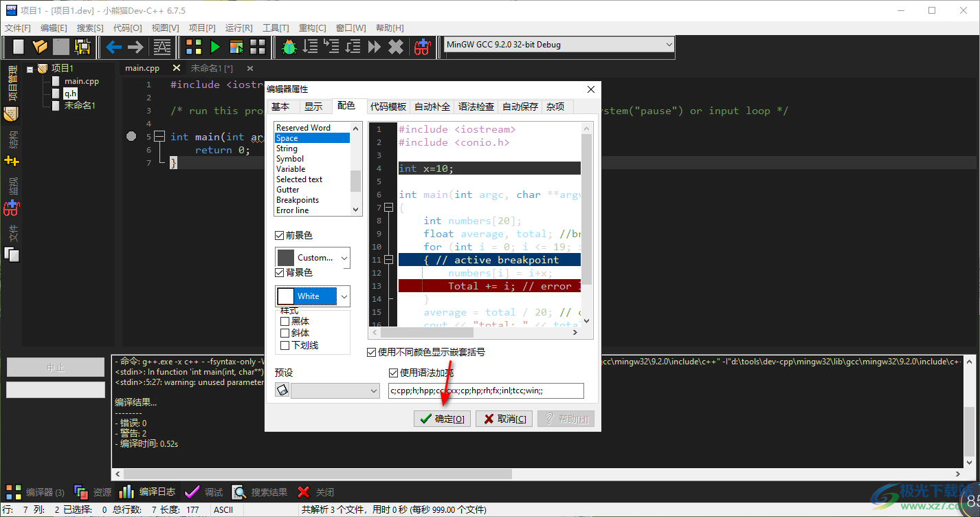This screenshot has width=980, height=517.
Task: Click the gray Forward arrow icon
Action: click(x=135, y=47)
